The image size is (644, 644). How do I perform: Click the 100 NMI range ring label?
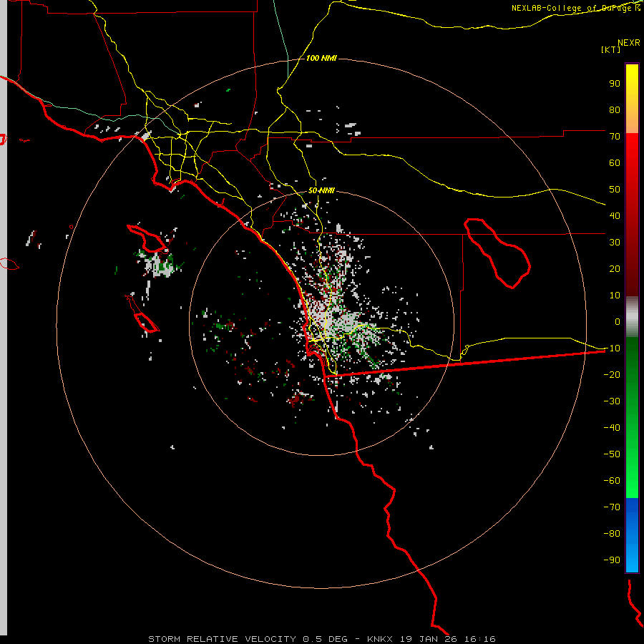pyautogui.click(x=321, y=59)
